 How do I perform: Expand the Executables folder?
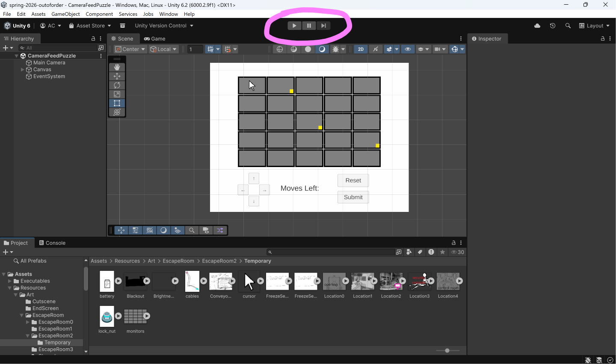[x=10, y=281]
